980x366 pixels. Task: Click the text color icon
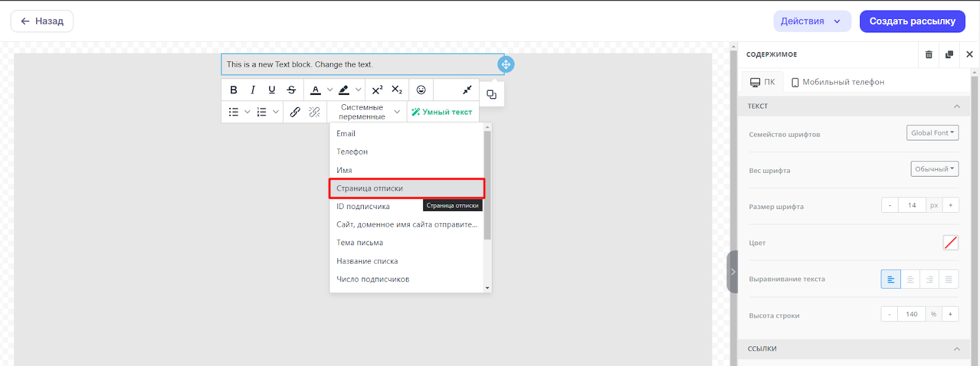pyautogui.click(x=315, y=90)
